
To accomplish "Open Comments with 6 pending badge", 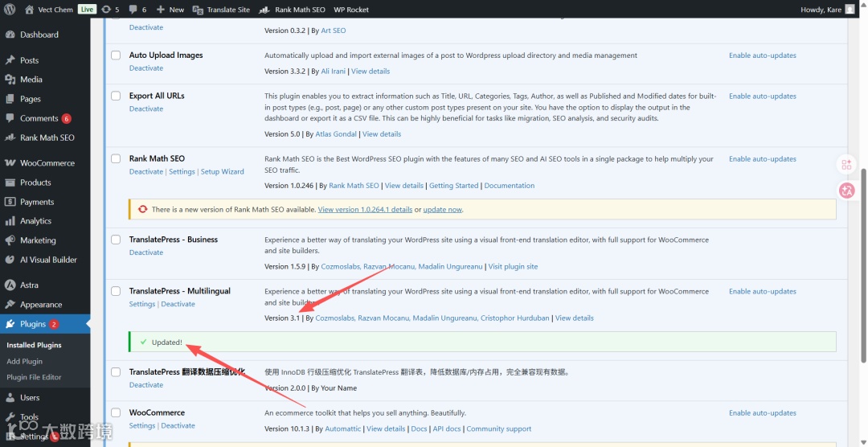I will [45, 118].
